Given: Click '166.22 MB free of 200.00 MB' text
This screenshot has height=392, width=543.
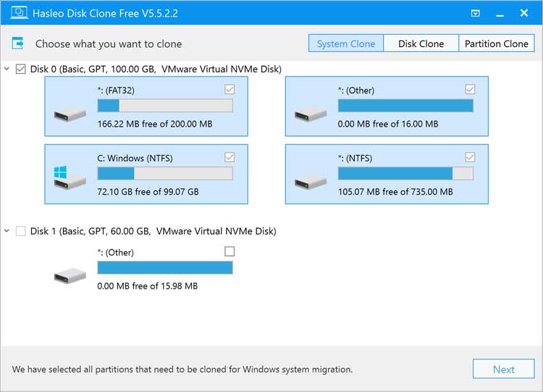Looking at the screenshot, I should click(155, 124).
